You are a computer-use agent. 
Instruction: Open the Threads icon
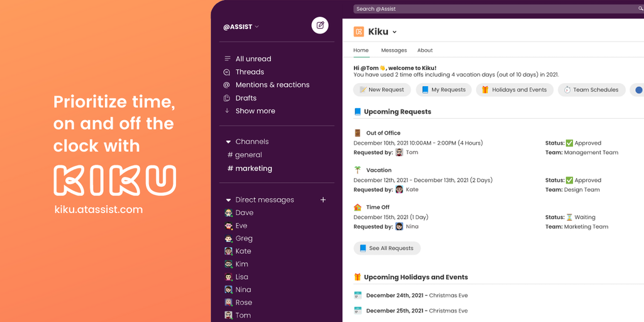point(226,72)
